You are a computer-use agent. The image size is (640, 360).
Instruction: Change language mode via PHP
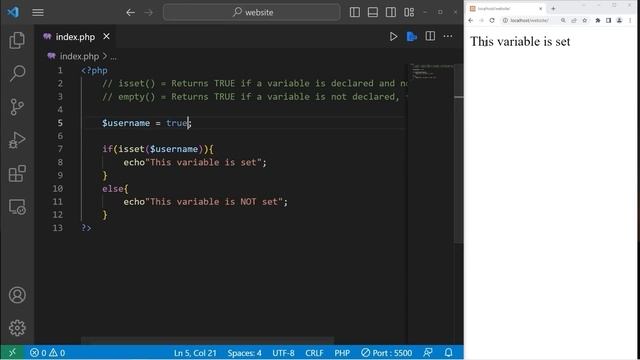[x=342, y=353]
